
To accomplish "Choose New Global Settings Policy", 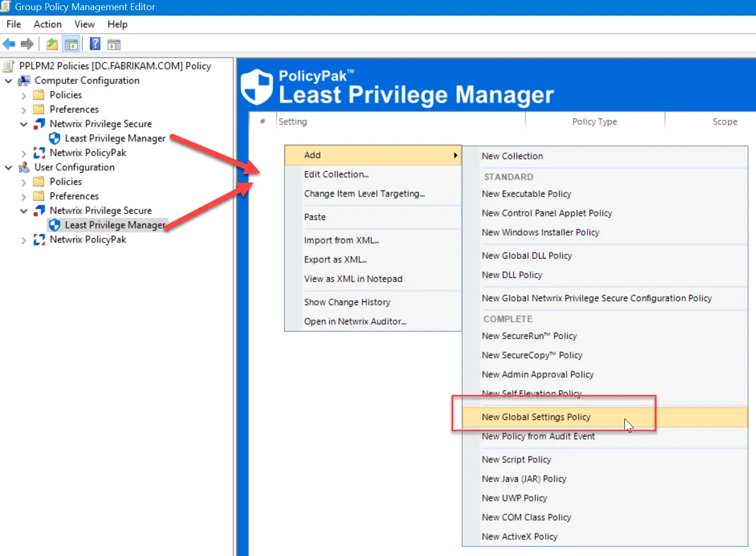I will pos(536,417).
